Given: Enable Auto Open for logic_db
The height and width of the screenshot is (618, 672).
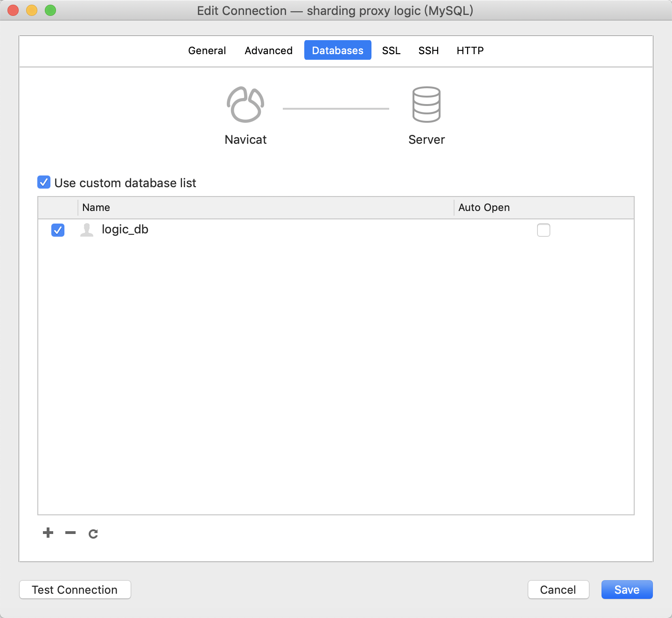Looking at the screenshot, I should point(543,230).
